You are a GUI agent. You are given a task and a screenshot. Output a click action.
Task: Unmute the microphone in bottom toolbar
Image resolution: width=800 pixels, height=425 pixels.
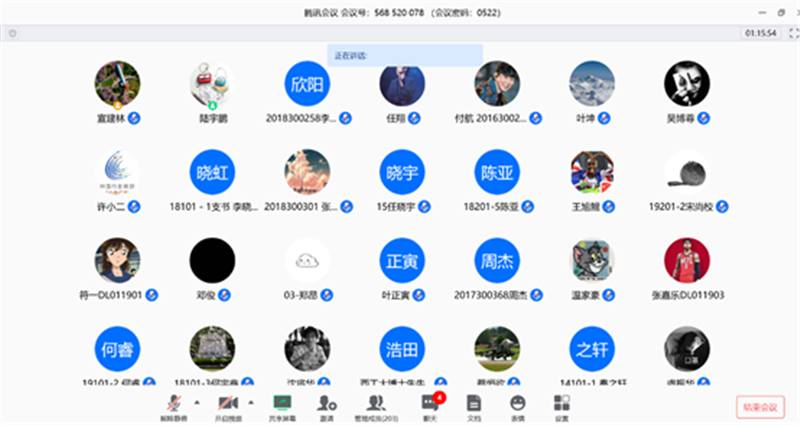point(174,408)
